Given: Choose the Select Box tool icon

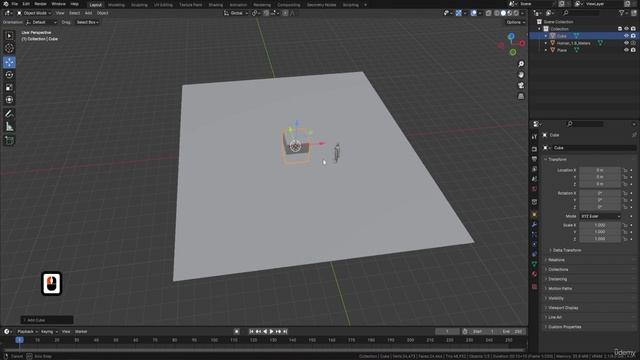Looking at the screenshot, I should tap(9, 36).
